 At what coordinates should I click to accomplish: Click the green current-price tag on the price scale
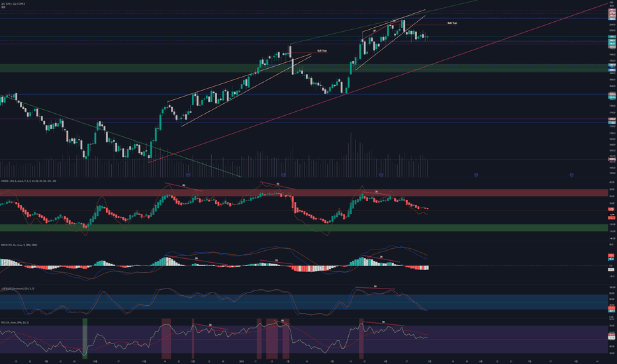pyautogui.click(x=612, y=36)
